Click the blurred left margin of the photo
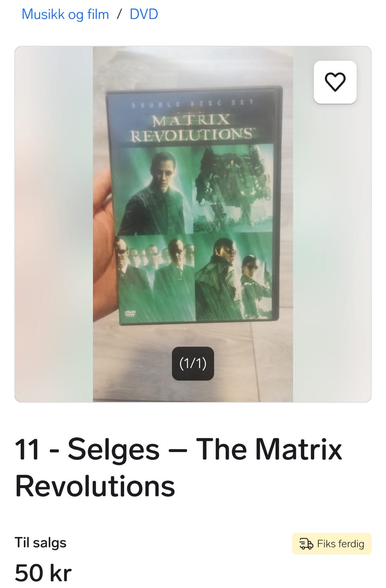The height and width of the screenshot is (588, 386). 54,224
